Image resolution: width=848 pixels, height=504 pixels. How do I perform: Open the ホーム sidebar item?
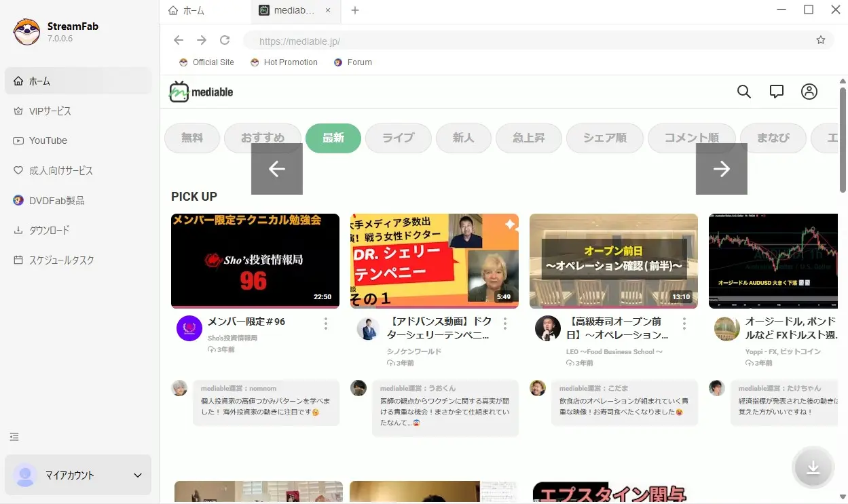tap(78, 81)
